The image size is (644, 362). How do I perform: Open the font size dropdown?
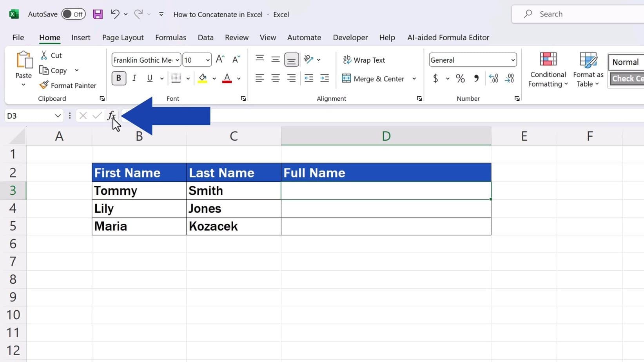[x=208, y=60]
